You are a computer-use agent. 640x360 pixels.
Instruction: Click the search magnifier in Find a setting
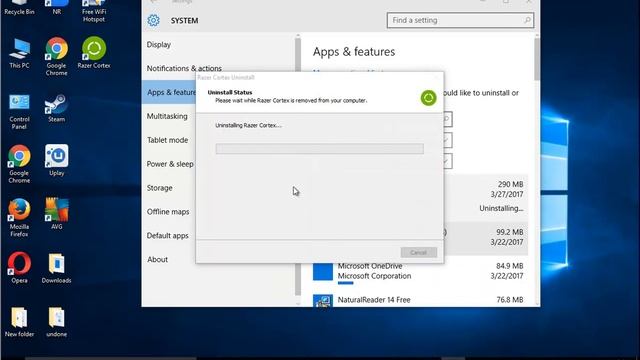527,20
